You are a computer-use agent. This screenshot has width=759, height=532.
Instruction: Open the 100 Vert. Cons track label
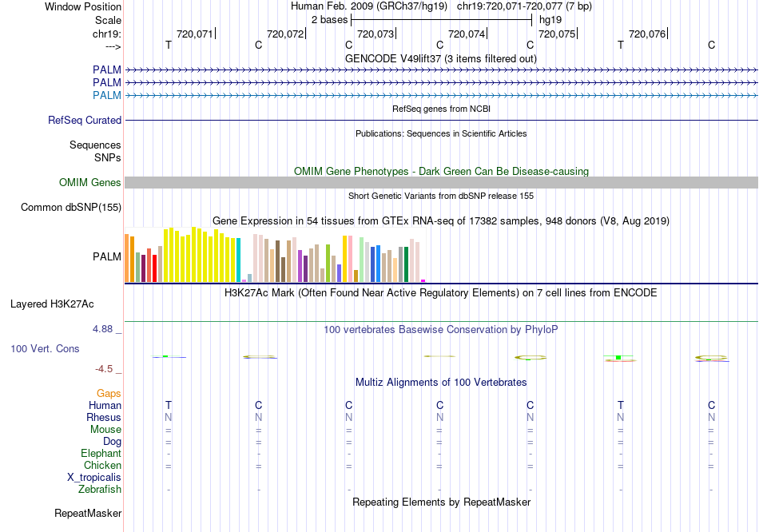[45, 348]
